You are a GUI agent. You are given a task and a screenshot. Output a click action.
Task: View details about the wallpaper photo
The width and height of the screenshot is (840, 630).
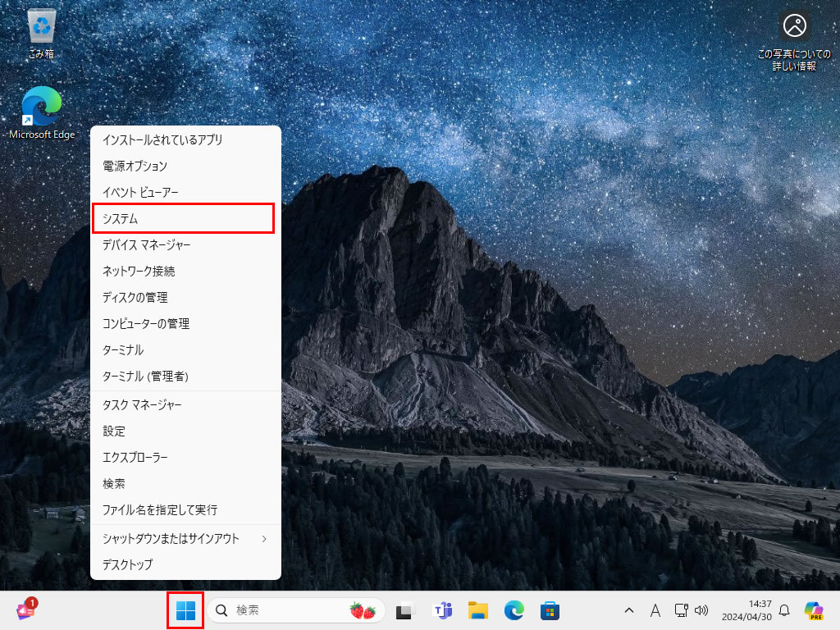793,27
